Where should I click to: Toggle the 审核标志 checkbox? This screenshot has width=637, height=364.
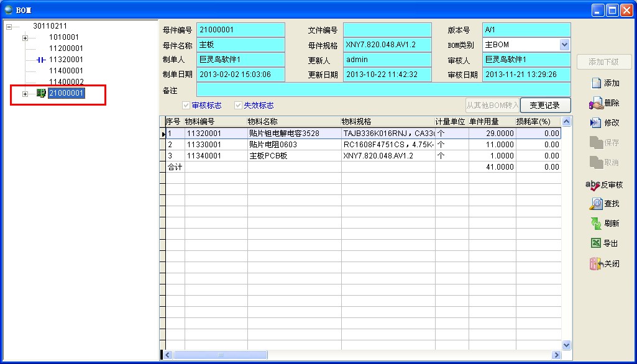(186, 106)
